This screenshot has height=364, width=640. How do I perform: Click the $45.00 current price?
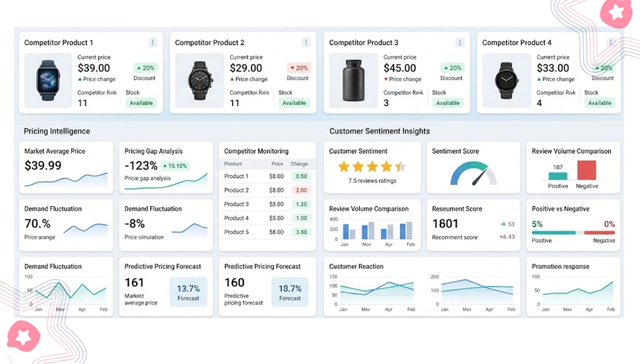[x=400, y=68]
